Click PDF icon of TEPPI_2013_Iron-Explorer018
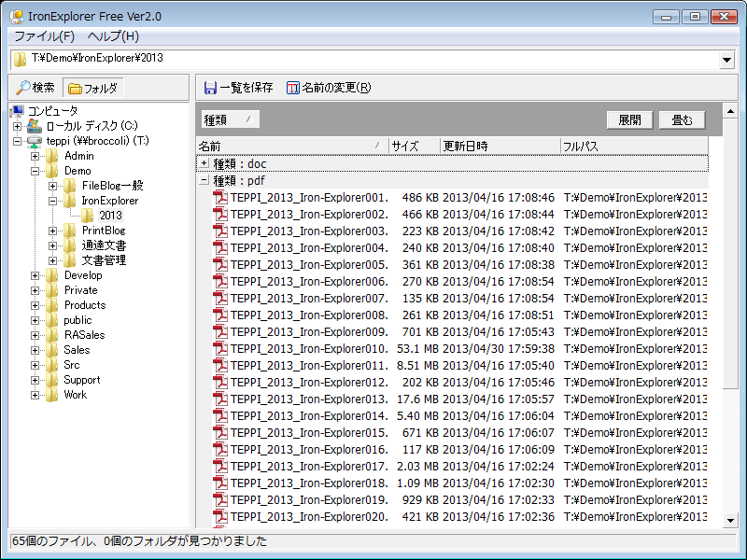 click(x=220, y=483)
